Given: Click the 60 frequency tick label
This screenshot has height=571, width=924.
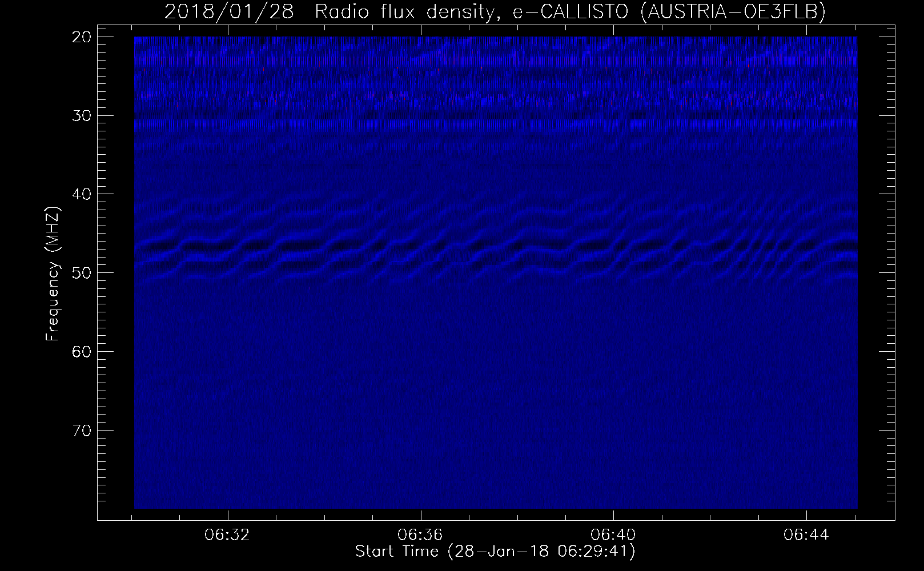Looking at the screenshot, I should pos(82,351).
